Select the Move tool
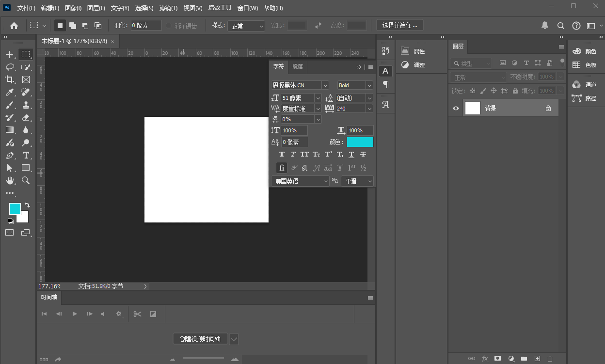 (10, 54)
